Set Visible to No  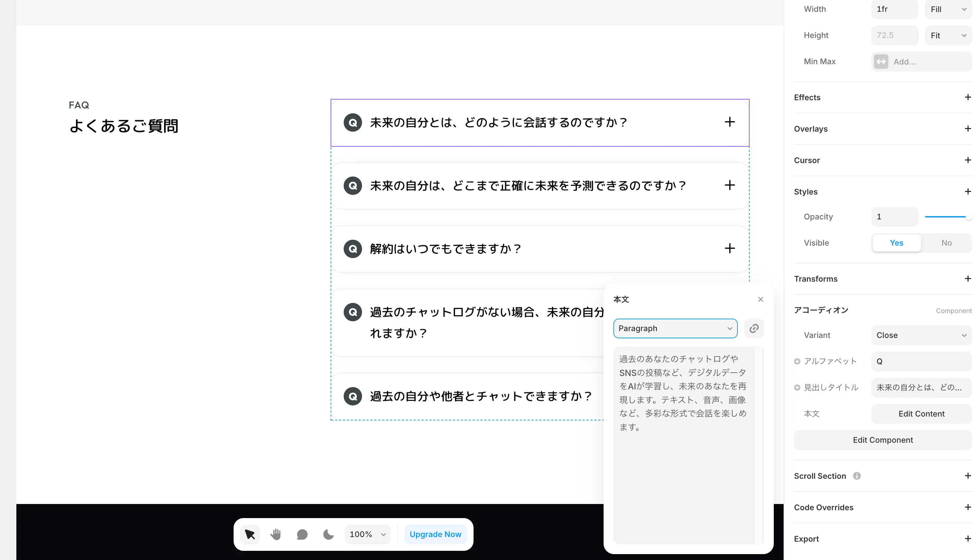click(x=946, y=243)
